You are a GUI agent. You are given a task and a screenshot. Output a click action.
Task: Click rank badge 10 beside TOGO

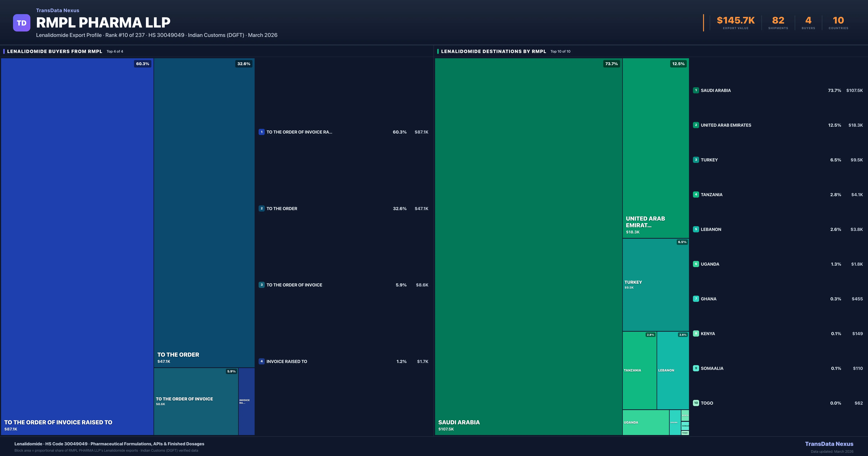click(696, 403)
